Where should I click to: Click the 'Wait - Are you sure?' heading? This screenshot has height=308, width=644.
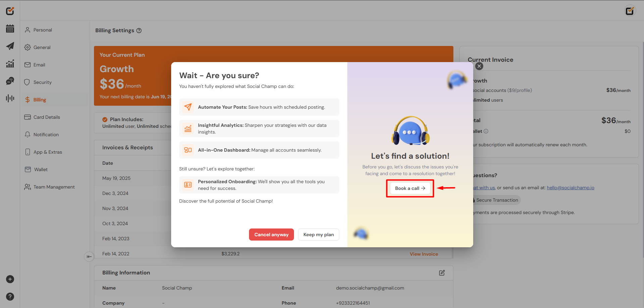[x=219, y=75]
